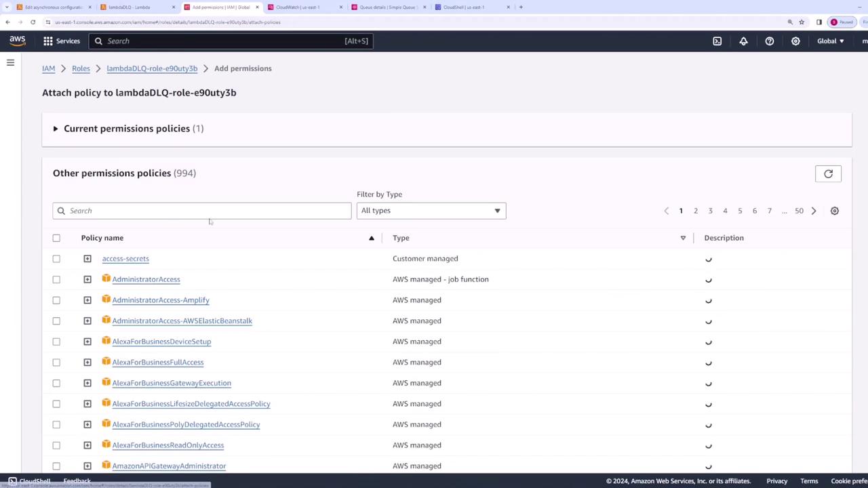Select all policies checkbox in header
The width and height of the screenshot is (868, 488).
pyautogui.click(x=56, y=238)
